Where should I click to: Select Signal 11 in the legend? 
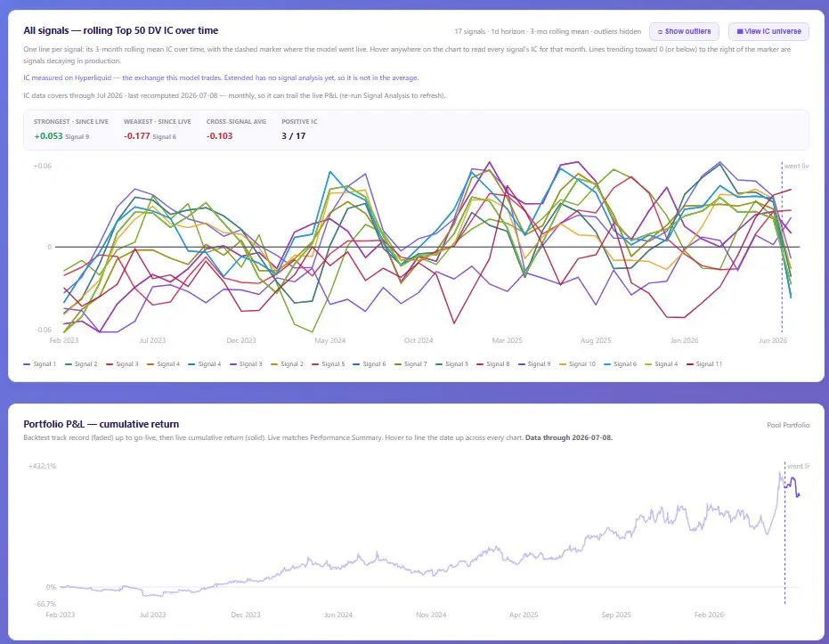pyautogui.click(x=703, y=363)
